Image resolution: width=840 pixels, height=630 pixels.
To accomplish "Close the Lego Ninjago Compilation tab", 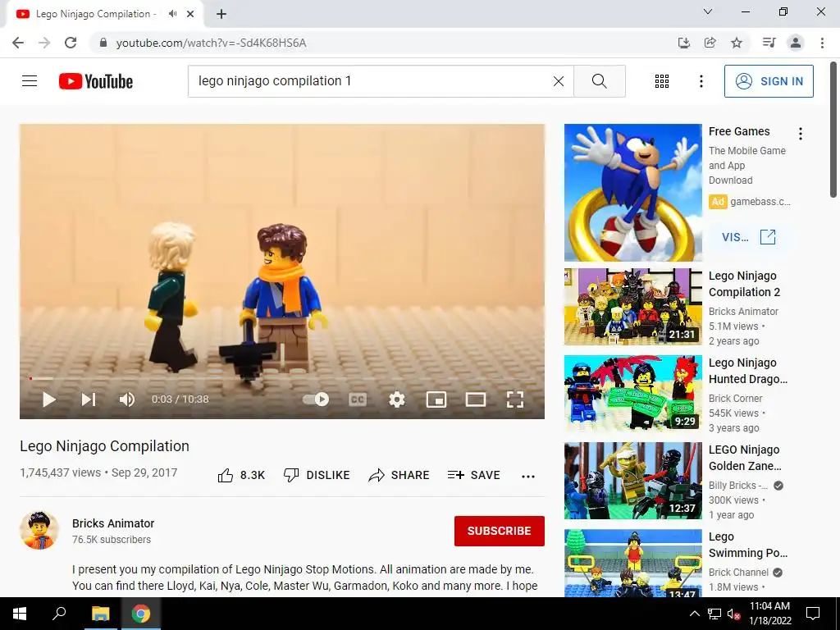I will click(x=190, y=14).
